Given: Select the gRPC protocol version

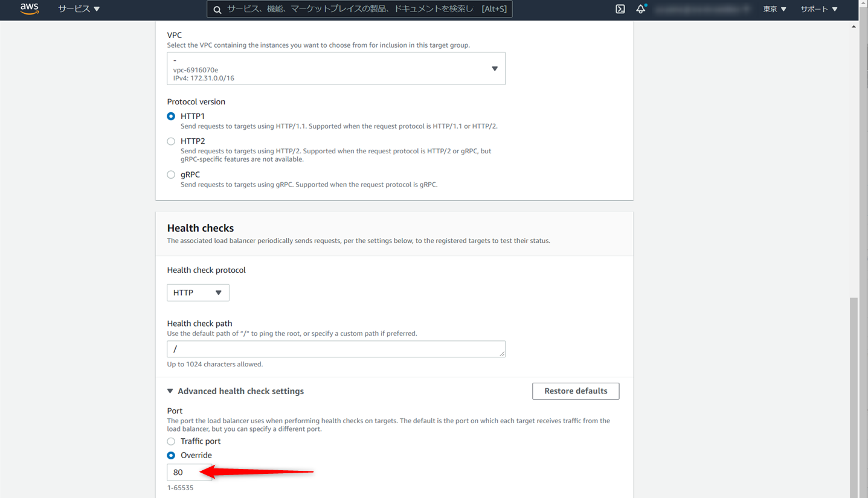Looking at the screenshot, I should [171, 174].
